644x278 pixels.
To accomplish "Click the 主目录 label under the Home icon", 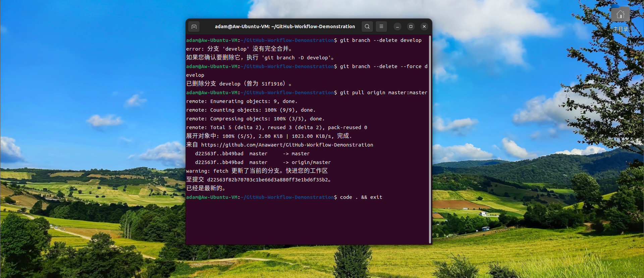I will tap(620, 29).
